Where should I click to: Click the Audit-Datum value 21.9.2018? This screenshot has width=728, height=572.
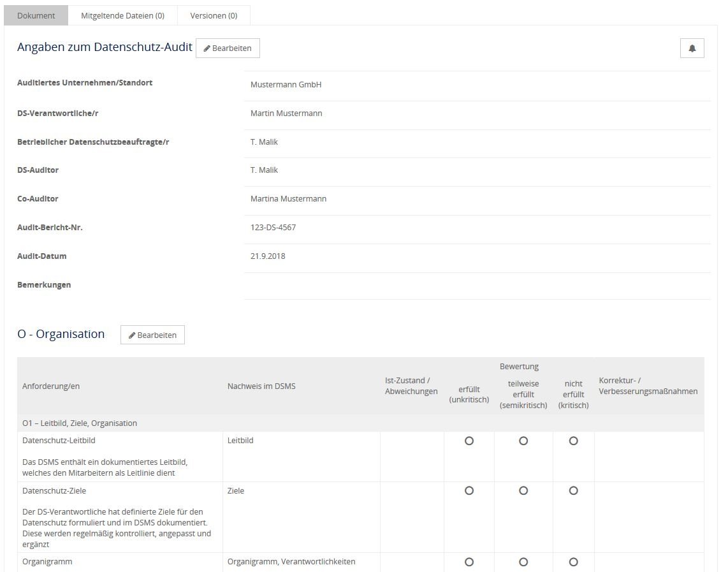pos(268,256)
